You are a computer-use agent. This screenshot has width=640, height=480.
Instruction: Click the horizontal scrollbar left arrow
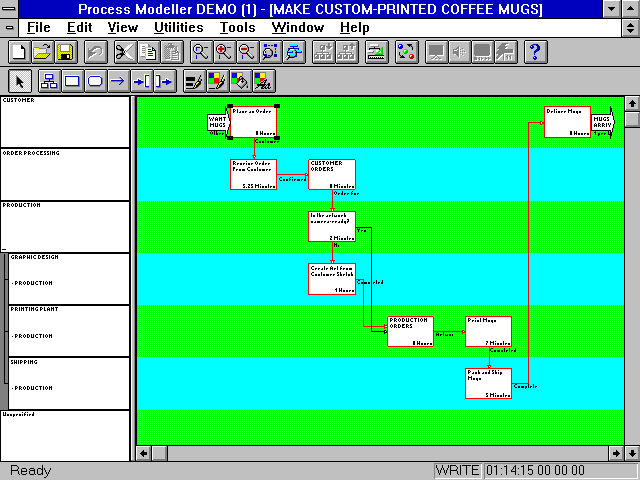pyautogui.click(x=144, y=453)
